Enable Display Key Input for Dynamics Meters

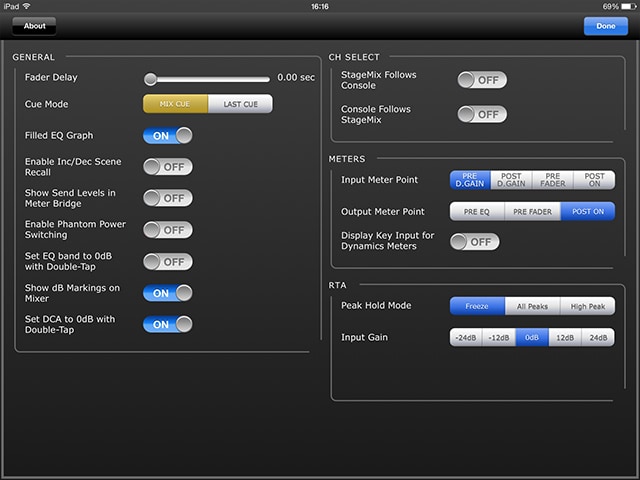[x=474, y=241]
